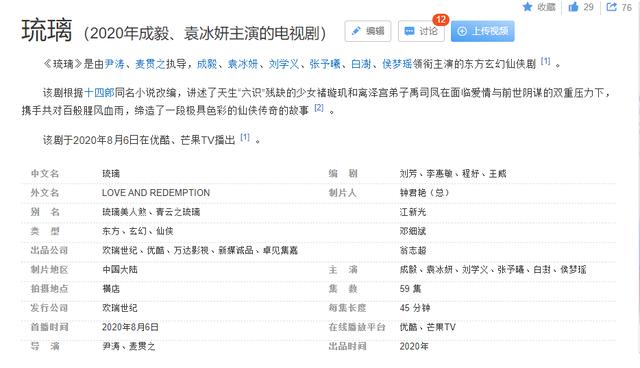Click the 上传视频 upload video button

click(482, 31)
